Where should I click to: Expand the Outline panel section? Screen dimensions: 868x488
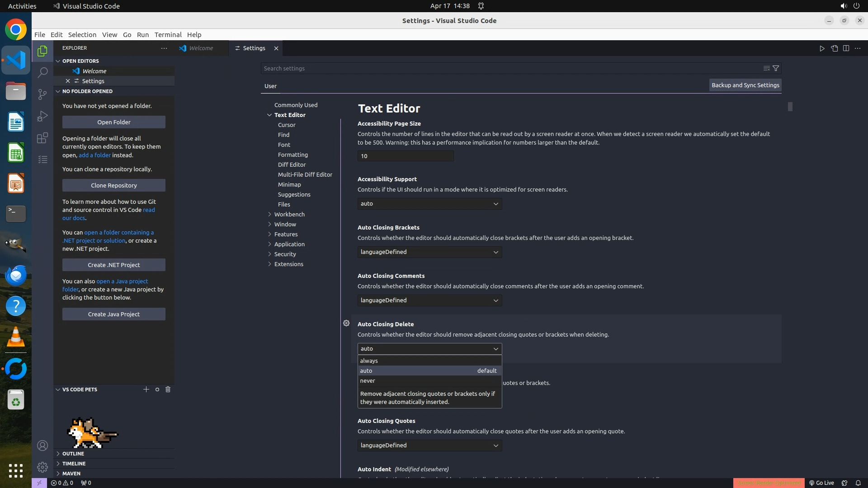[x=73, y=454]
